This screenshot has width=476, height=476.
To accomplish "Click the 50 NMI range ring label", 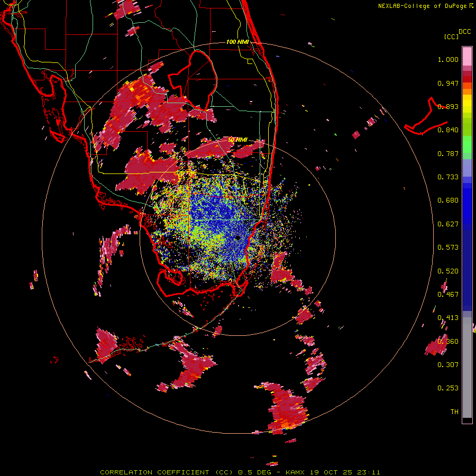I will point(237,140).
